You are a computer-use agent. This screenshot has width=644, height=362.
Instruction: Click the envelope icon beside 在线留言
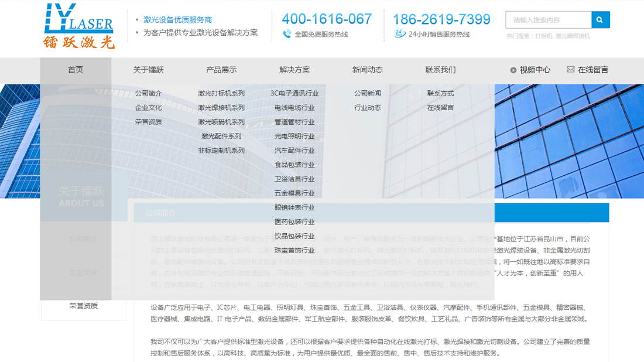pos(570,70)
